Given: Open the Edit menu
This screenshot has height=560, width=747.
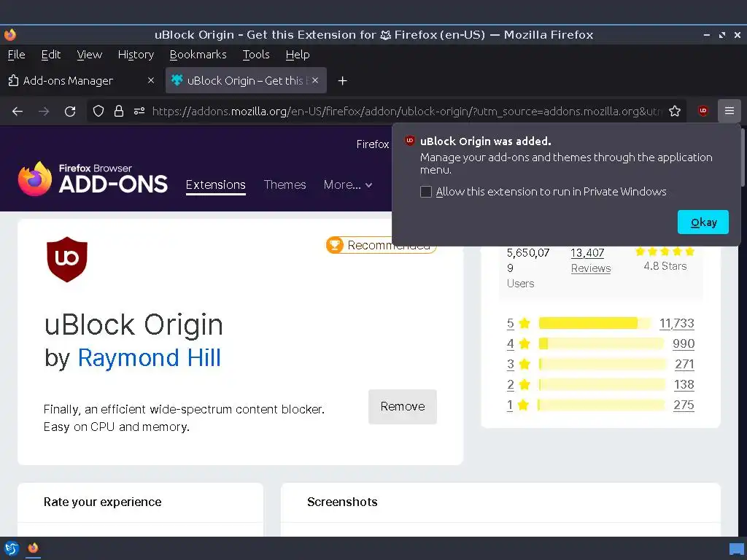Looking at the screenshot, I should click(51, 55).
